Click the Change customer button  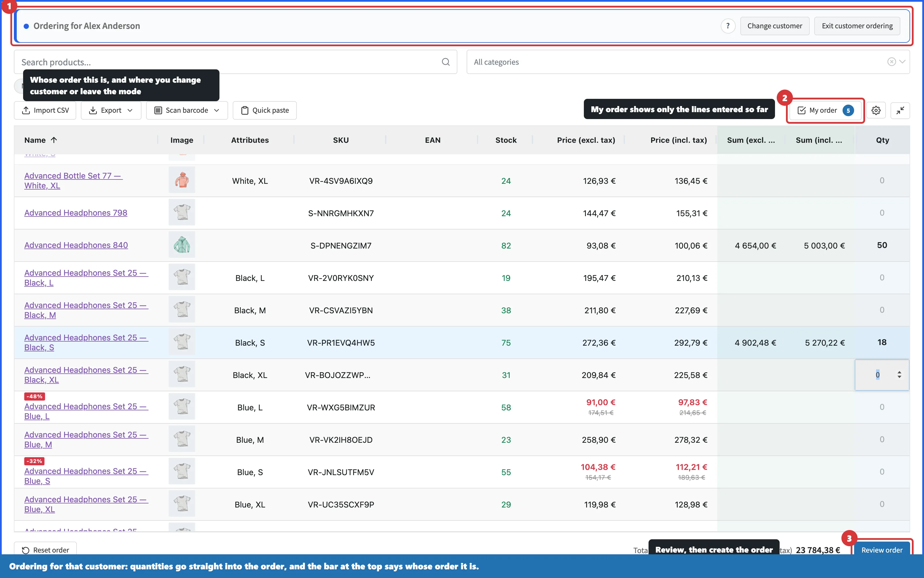coord(774,26)
